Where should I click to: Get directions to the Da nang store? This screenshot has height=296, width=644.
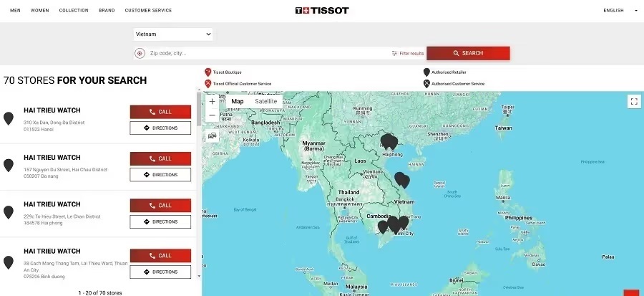coord(160,175)
